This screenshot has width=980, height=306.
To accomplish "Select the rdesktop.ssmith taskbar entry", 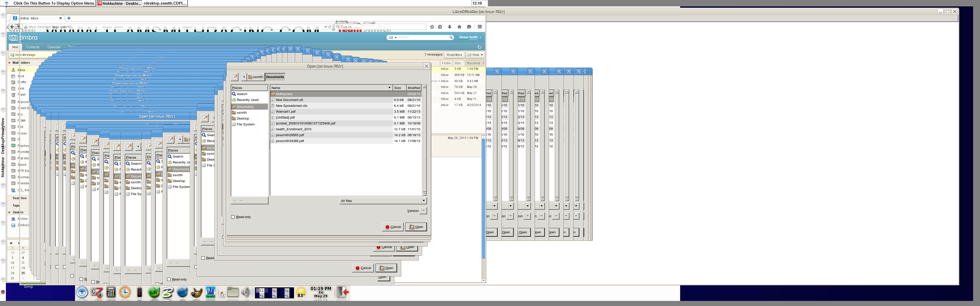I will 165,3.
